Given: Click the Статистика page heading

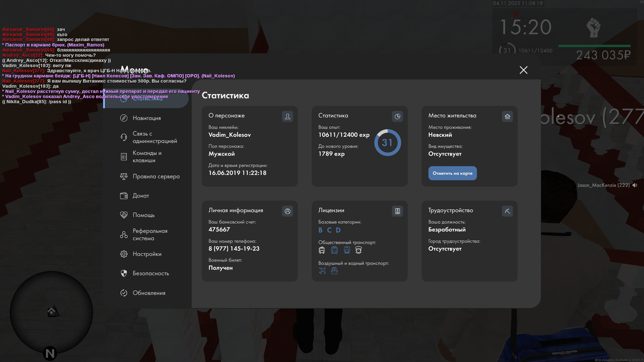Looking at the screenshot, I should point(225,96).
